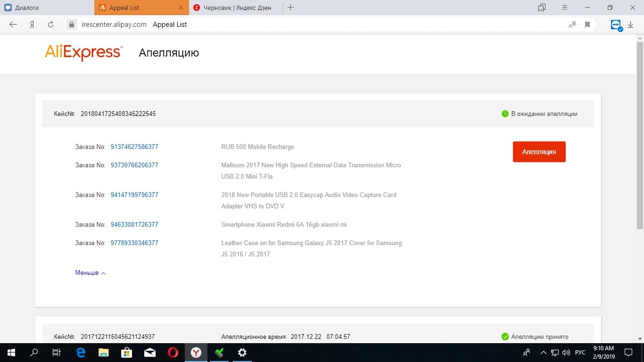Select the text RUB 500 Mobile Recharge
The image size is (644, 362).
click(258, 147)
